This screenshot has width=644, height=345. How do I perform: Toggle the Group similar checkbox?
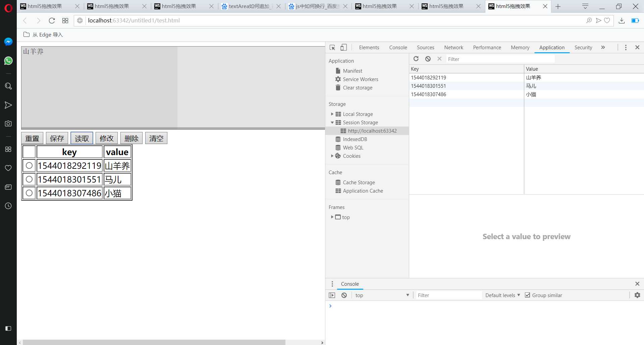coord(528,295)
